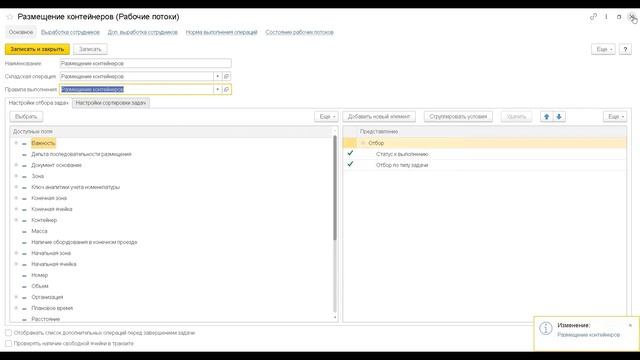Click the Доступные поля column header
Image resolution: width=640 pixels, height=360 pixels.
[x=171, y=132]
